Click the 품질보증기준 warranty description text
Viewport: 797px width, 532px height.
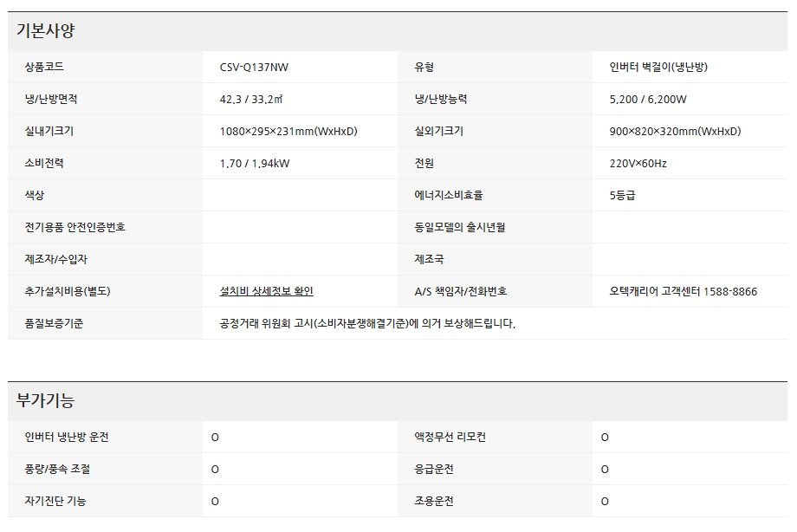coord(367,323)
